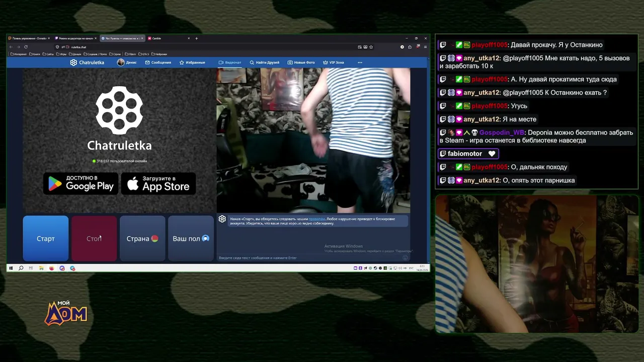
Task: Open the Книги bookmarks folder
Action: [35, 54]
